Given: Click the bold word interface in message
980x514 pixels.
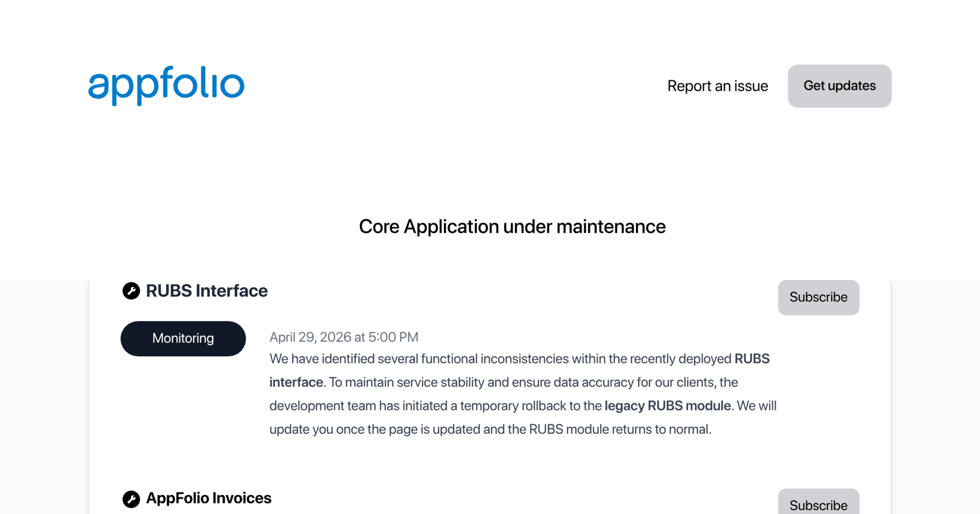Looking at the screenshot, I should point(296,382).
